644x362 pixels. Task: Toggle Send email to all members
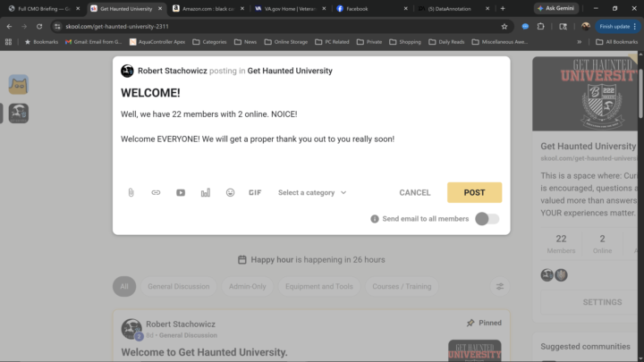tap(487, 219)
